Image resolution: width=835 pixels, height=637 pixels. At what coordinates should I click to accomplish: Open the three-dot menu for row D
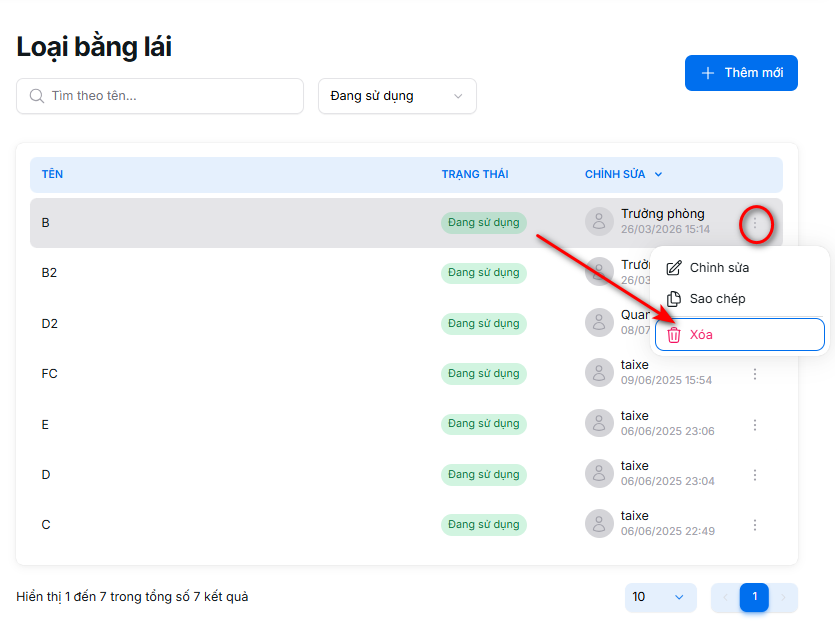tap(755, 475)
